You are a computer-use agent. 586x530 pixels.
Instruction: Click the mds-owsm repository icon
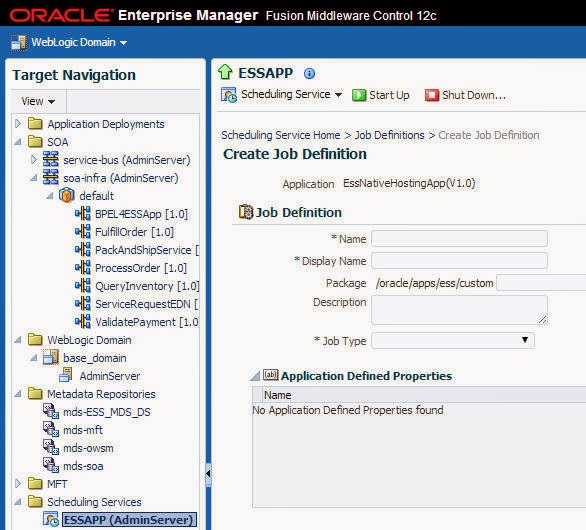pyautogui.click(x=51, y=447)
